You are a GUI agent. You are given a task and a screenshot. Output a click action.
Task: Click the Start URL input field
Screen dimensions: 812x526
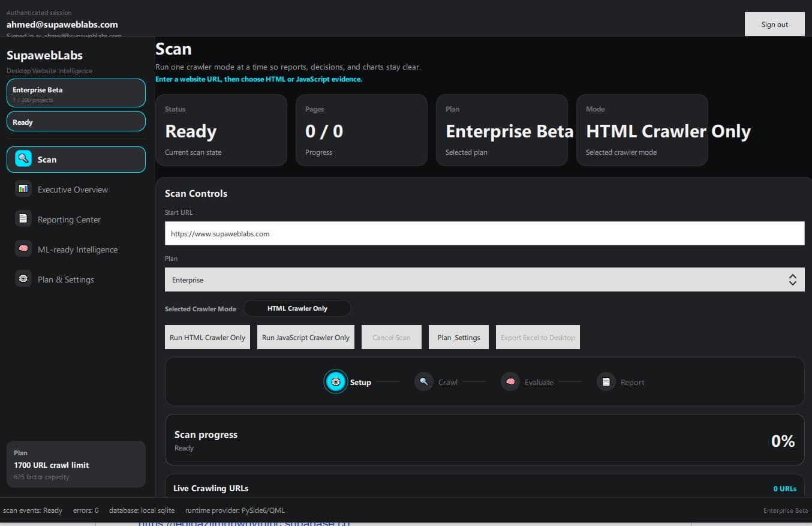tap(485, 233)
